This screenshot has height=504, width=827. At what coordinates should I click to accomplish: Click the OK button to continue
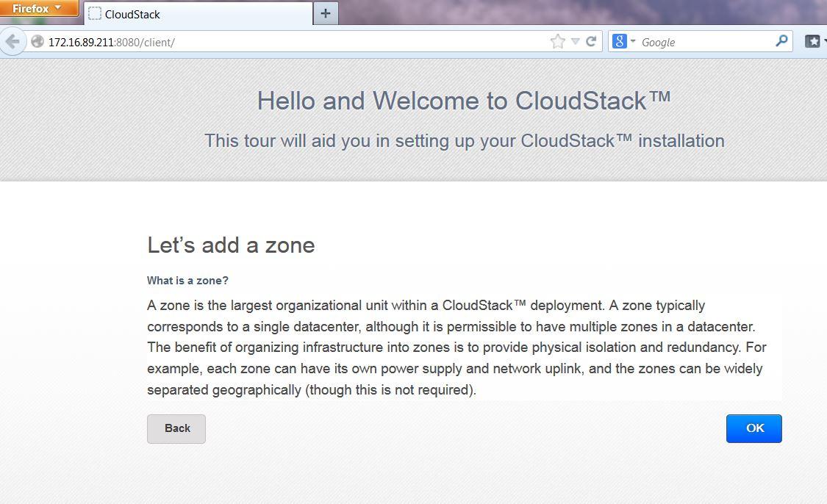(x=753, y=428)
